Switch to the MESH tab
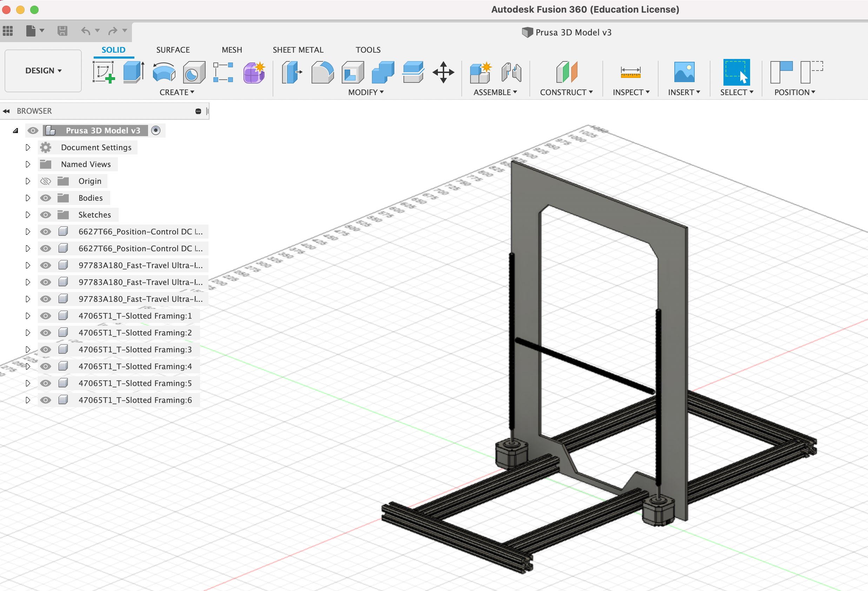Image resolution: width=868 pixels, height=591 pixels. (232, 50)
